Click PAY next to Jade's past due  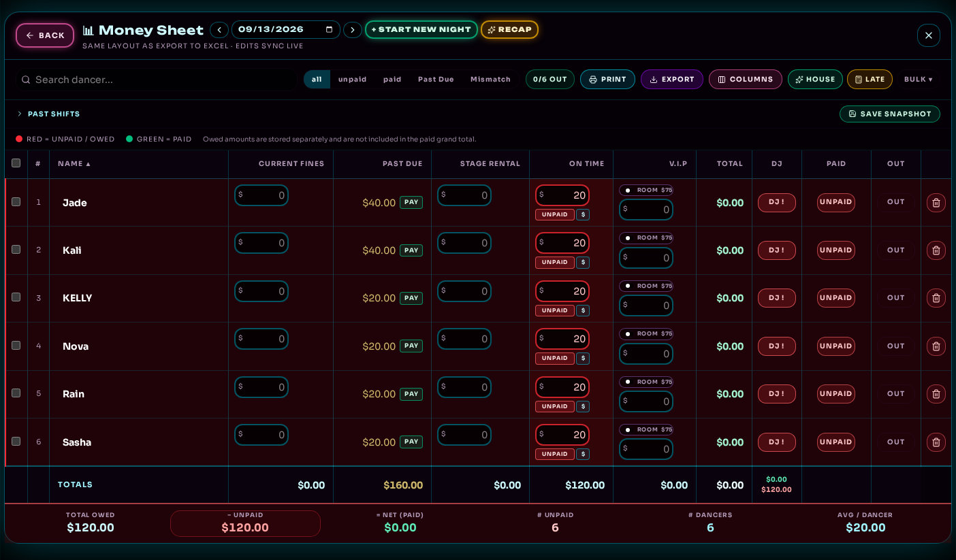pos(411,202)
